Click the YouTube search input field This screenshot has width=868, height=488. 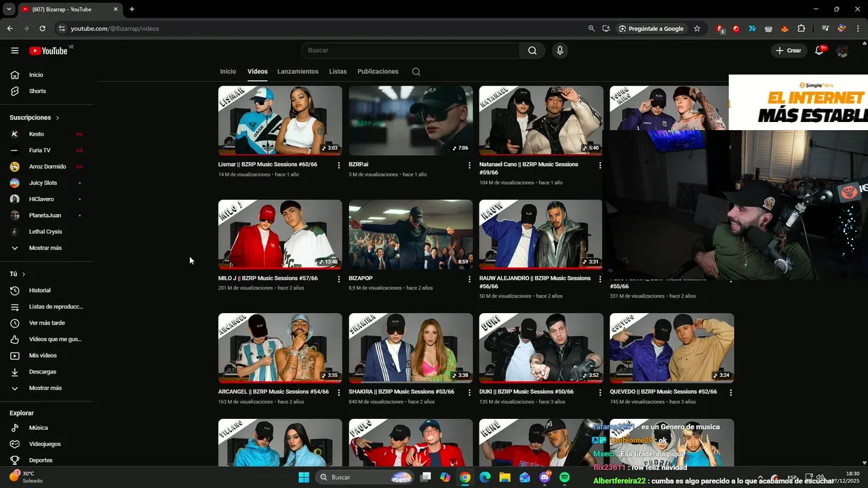[x=410, y=50]
